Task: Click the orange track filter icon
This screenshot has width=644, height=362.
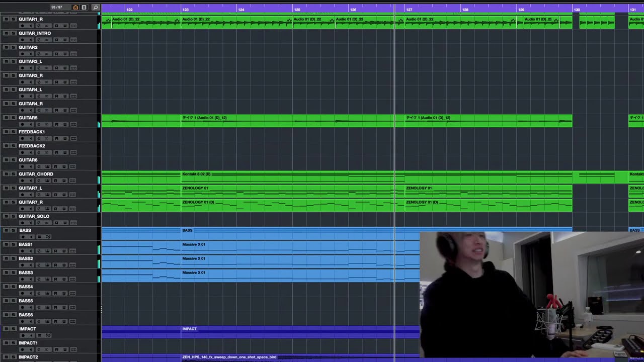Action: [75, 8]
